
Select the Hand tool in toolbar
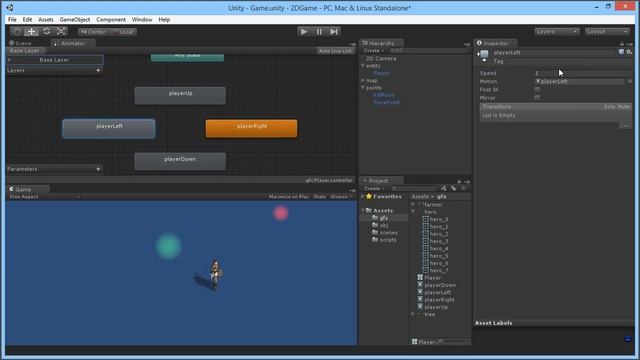click(17, 31)
